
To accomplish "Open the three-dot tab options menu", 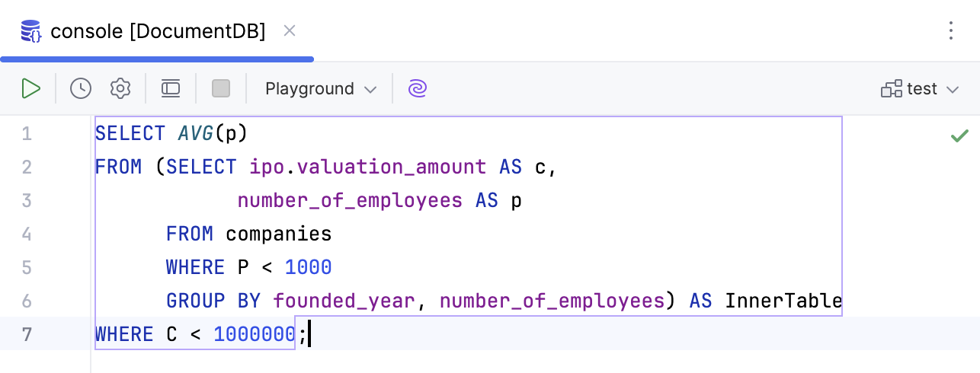I will (x=951, y=30).
